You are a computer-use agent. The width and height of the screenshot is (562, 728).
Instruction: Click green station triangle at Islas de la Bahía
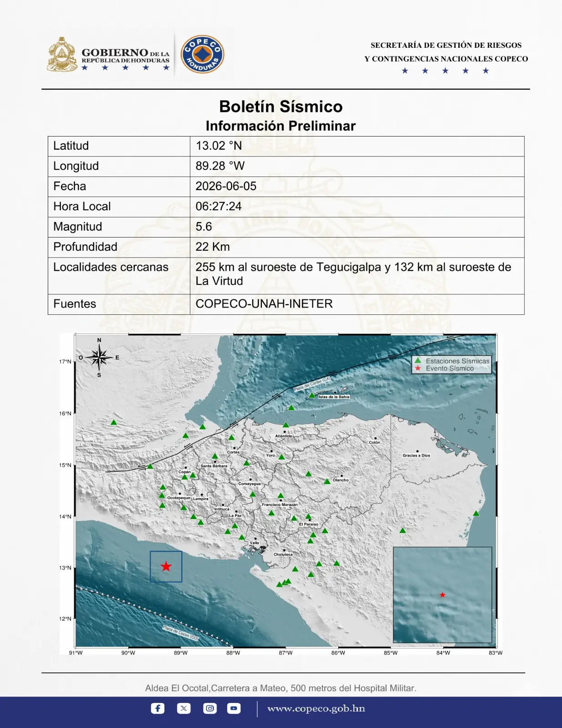[312, 395]
